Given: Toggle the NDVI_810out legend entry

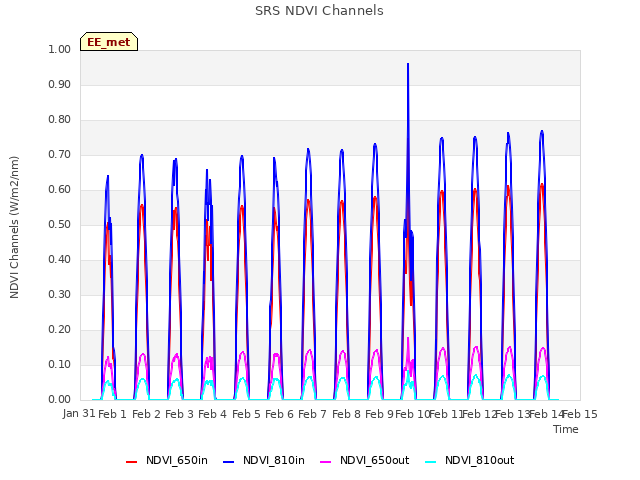Looking at the screenshot, I should click(469, 460).
